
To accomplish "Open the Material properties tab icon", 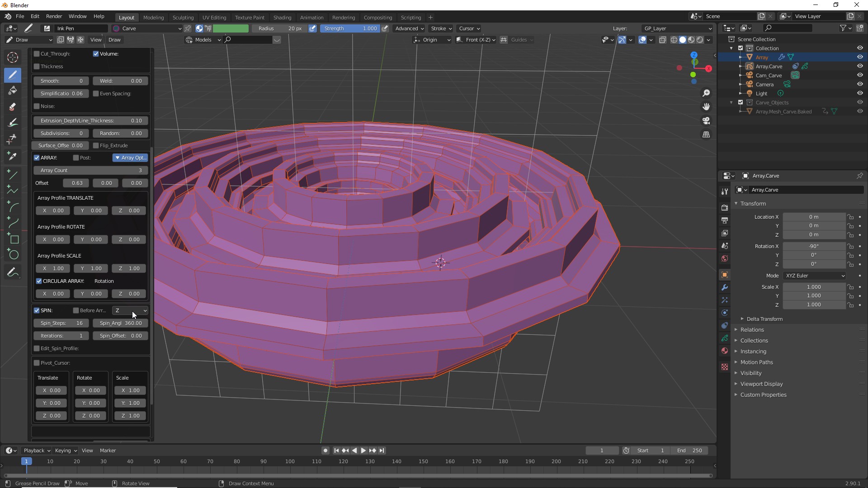I will pyautogui.click(x=725, y=351).
